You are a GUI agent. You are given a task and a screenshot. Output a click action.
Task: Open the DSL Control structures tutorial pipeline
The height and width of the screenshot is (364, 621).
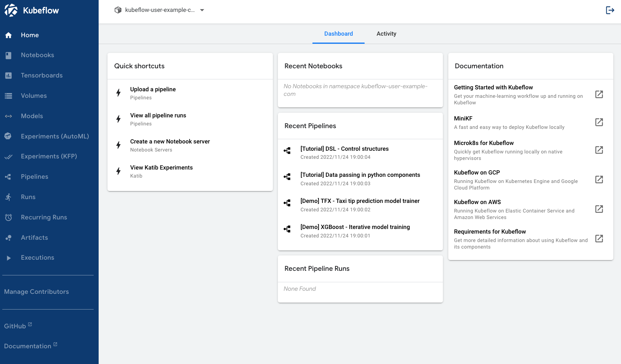pyautogui.click(x=344, y=149)
